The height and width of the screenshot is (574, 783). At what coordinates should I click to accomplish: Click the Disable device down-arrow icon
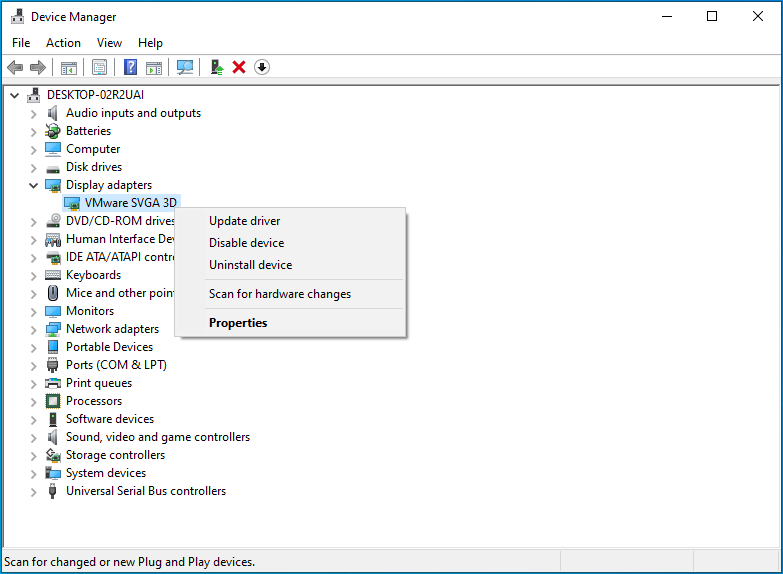262,67
